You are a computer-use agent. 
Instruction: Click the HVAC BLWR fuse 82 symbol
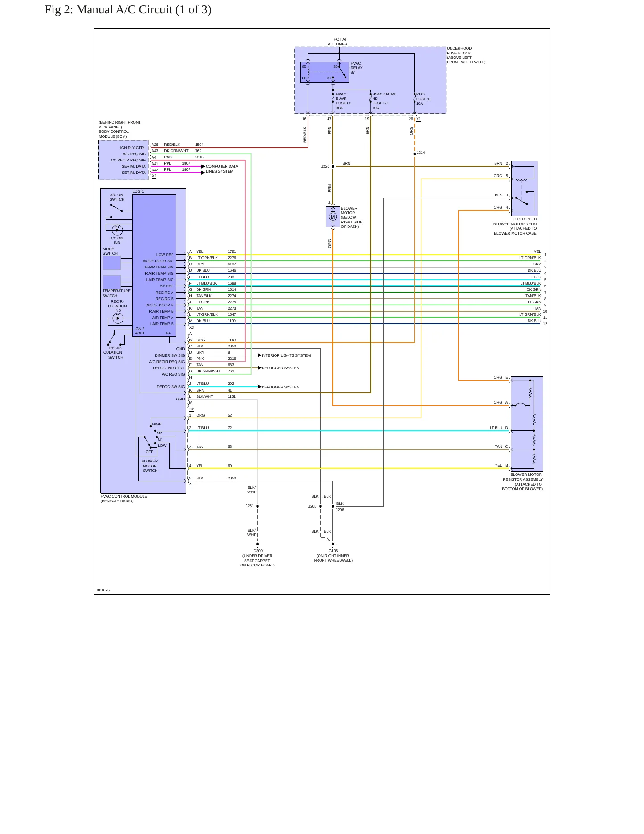point(333,98)
